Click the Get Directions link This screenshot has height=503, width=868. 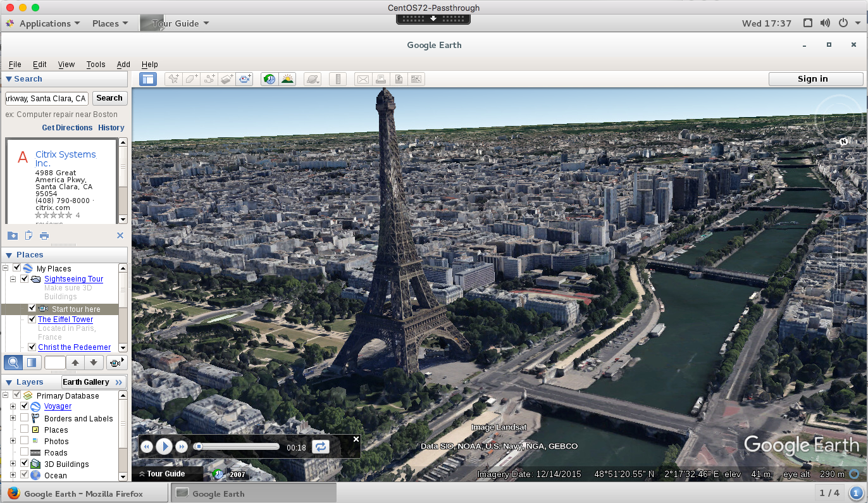point(67,128)
